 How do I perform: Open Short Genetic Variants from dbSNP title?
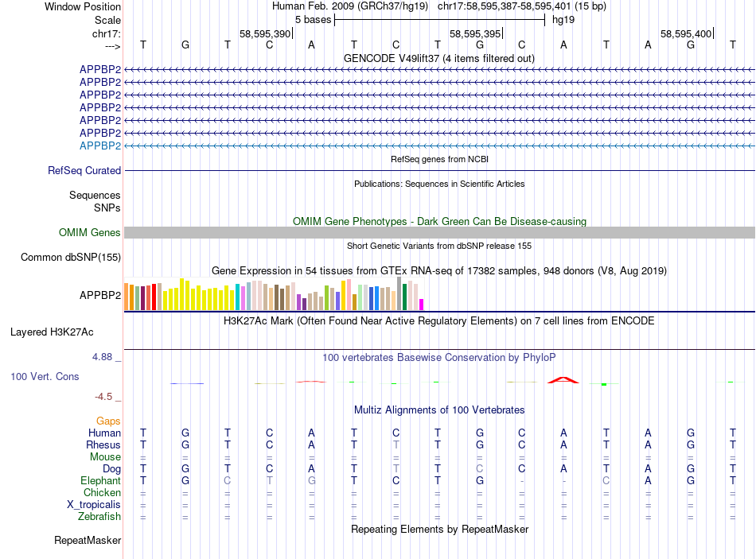tap(439, 246)
